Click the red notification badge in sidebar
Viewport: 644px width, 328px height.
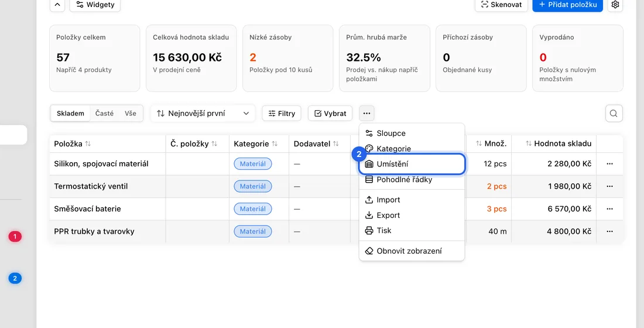15,237
